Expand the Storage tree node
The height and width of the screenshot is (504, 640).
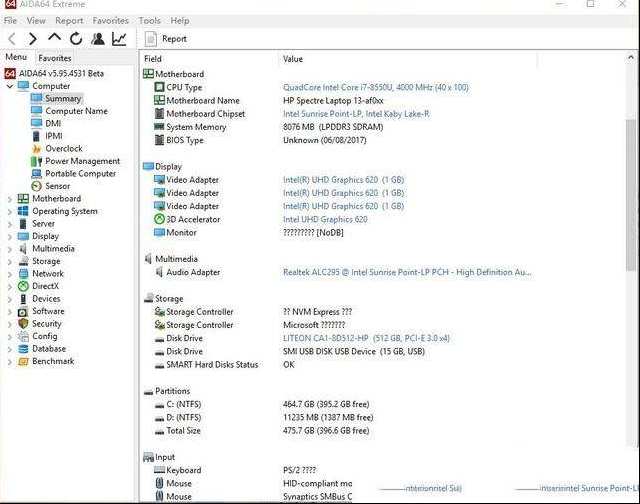pos(10,262)
